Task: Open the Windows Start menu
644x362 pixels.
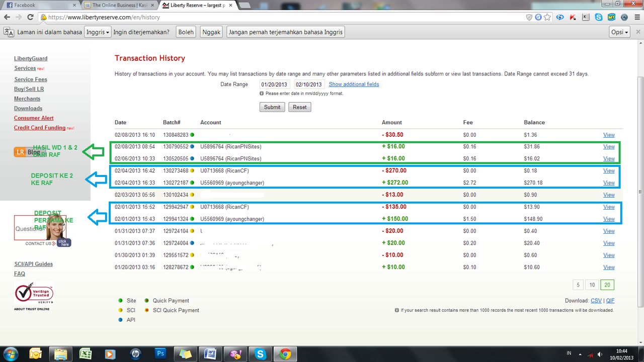Action: click(11, 353)
